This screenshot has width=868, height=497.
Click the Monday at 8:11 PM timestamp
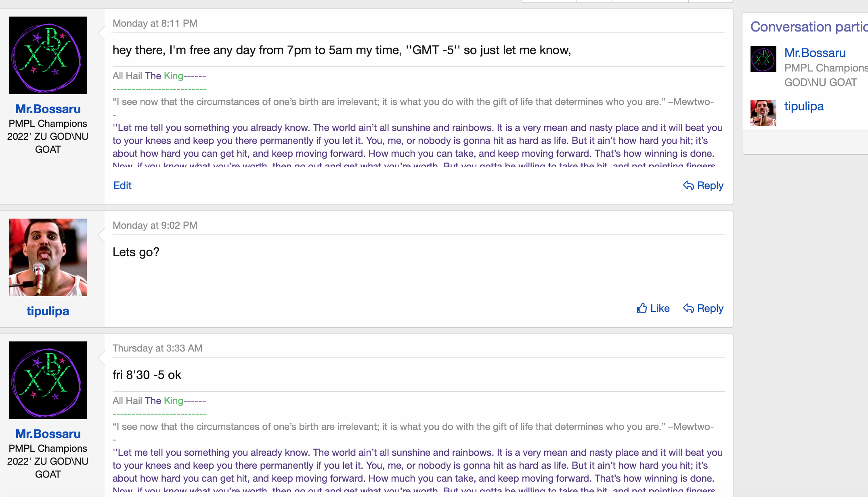pyautogui.click(x=155, y=23)
